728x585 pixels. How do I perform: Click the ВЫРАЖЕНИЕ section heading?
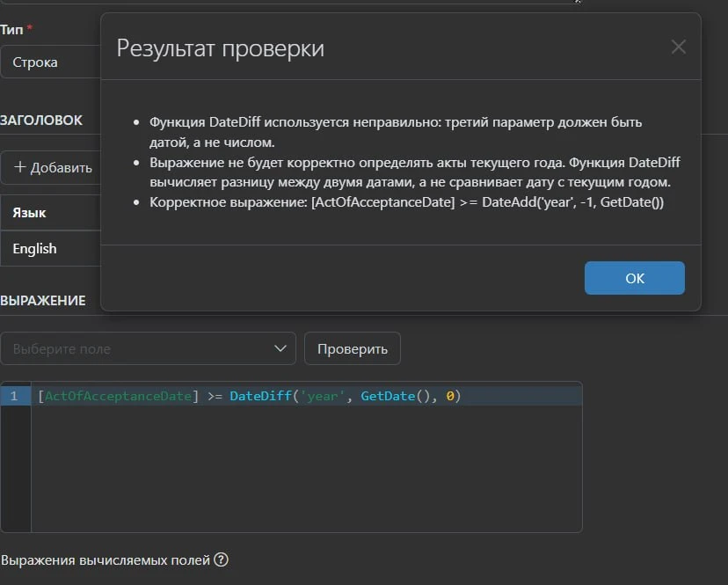(43, 301)
